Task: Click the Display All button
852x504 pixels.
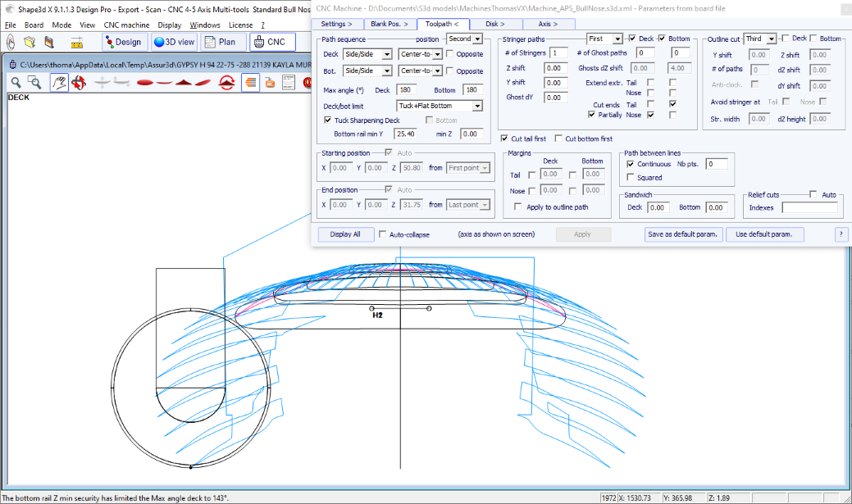Action: (345, 234)
